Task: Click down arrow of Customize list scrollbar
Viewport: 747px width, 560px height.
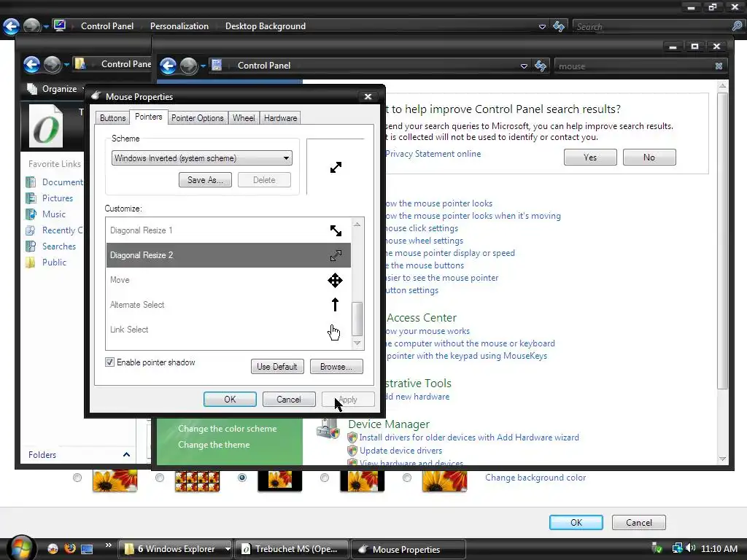Action: (x=357, y=343)
